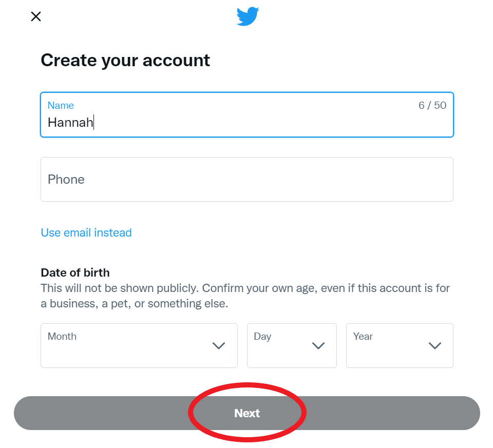The image size is (493, 448).
Task: Open the Year selector
Action: (400, 345)
